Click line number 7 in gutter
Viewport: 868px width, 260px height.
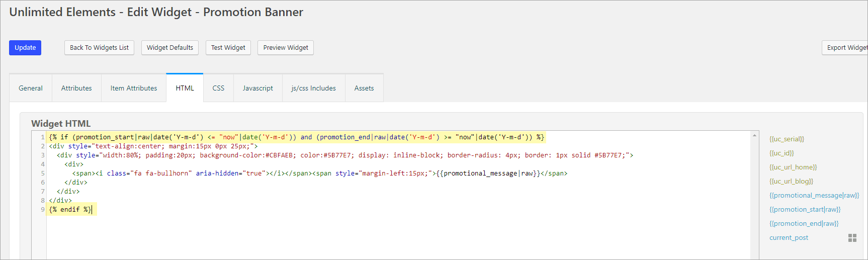[43, 192]
